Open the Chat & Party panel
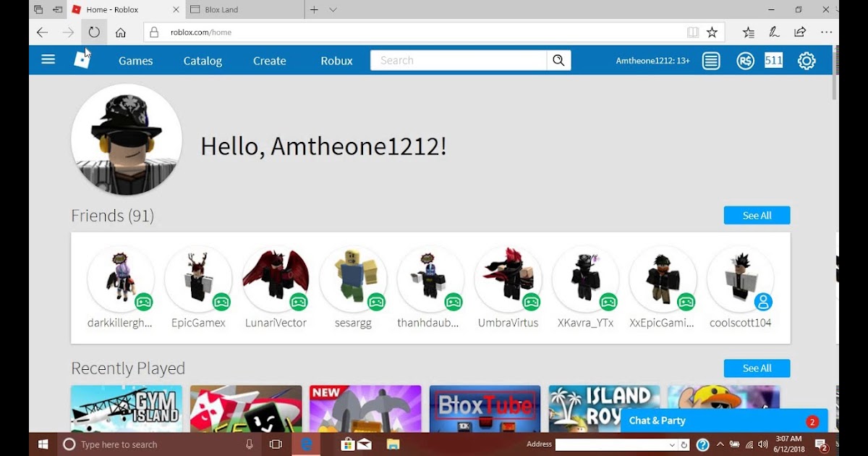Screen dimensions: 868x456 (x=724, y=421)
